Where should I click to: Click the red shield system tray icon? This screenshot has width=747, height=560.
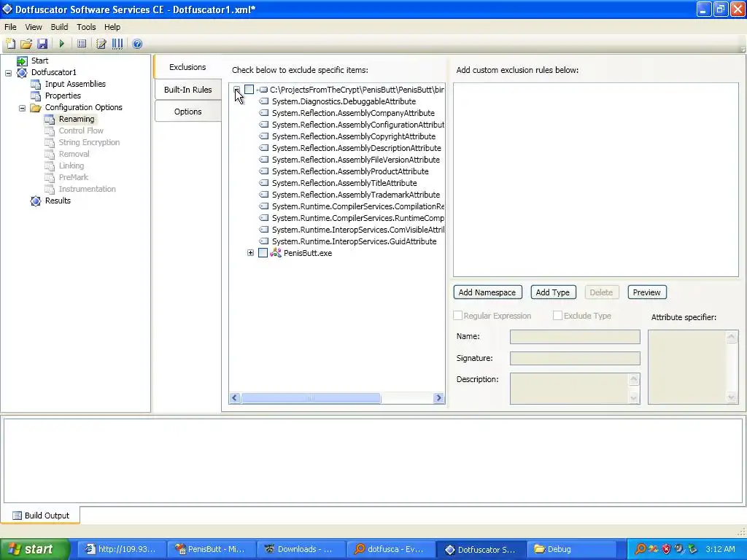667,549
